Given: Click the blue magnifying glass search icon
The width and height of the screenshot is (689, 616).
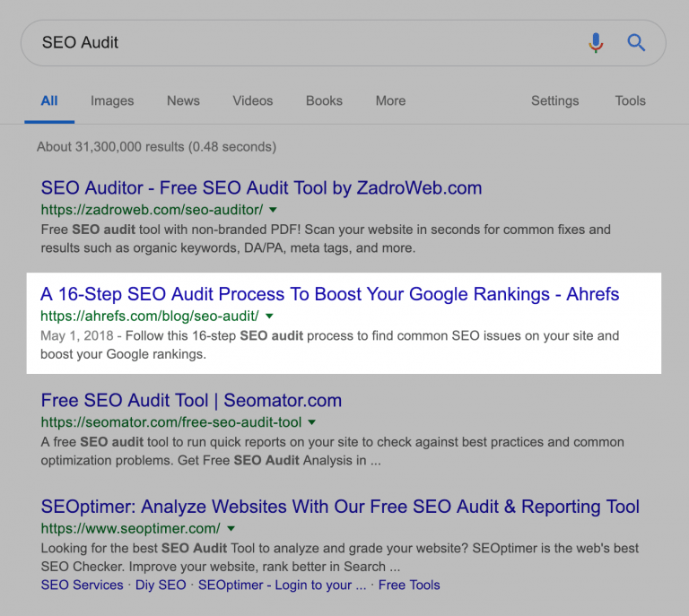Looking at the screenshot, I should 636,42.
